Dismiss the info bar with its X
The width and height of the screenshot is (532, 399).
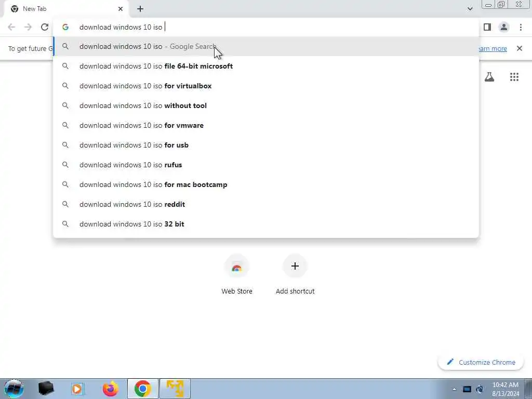tap(520, 48)
